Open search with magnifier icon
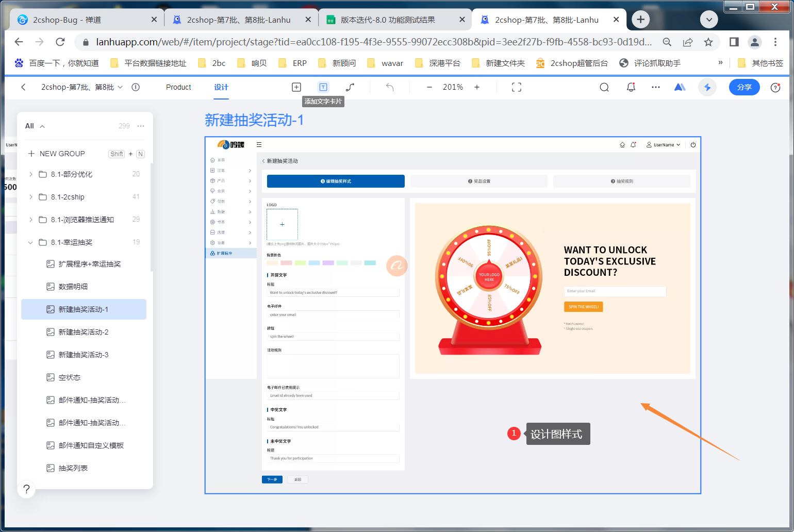This screenshot has height=532, width=794. pos(604,87)
